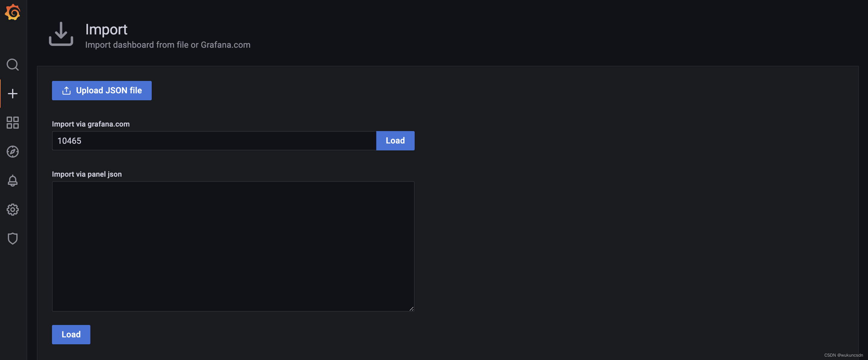
Task: Click the Import via grafana.com label
Action: [x=90, y=124]
